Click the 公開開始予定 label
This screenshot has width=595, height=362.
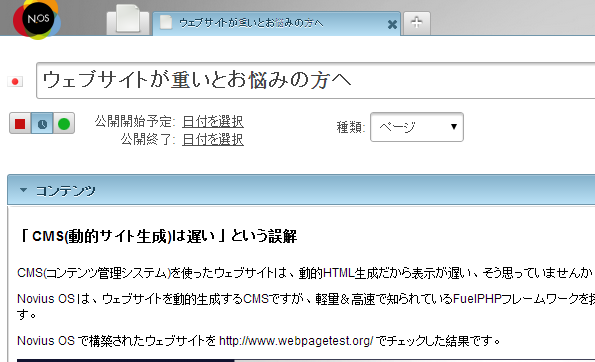pyautogui.click(x=135, y=121)
